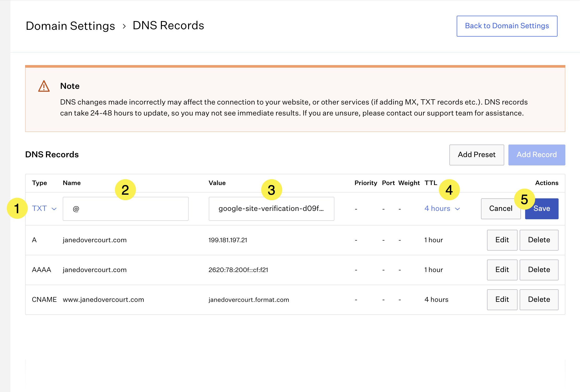Screen dimensions: 580x392
Task: Click the google-site-verification Value field
Action: (x=271, y=209)
